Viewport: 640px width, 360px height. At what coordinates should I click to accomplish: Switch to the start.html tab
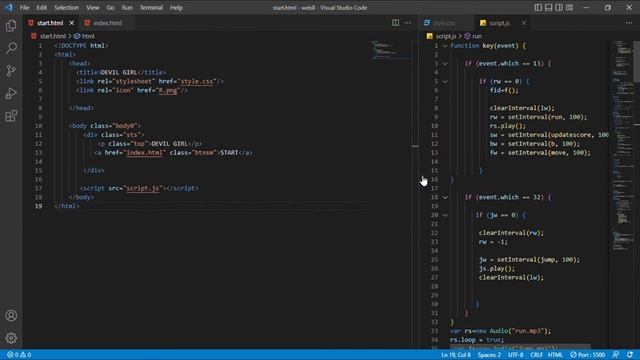coord(50,23)
